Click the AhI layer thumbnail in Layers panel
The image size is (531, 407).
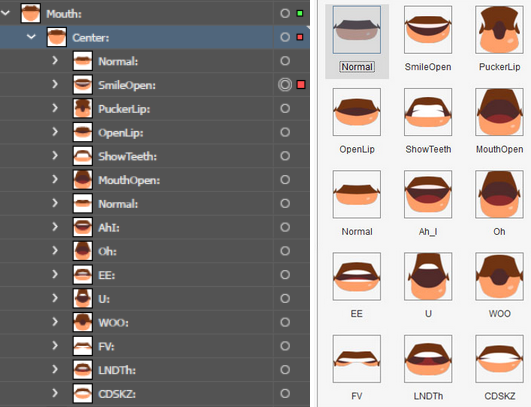click(x=83, y=227)
